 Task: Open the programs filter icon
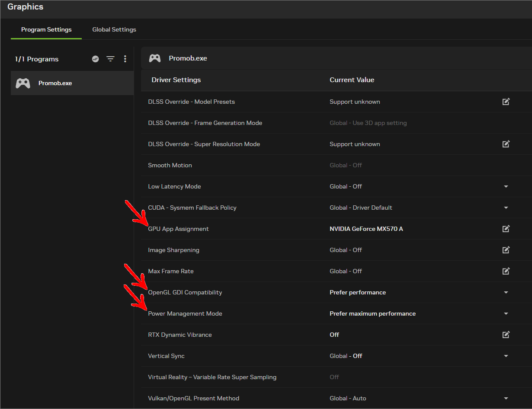pos(111,59)
